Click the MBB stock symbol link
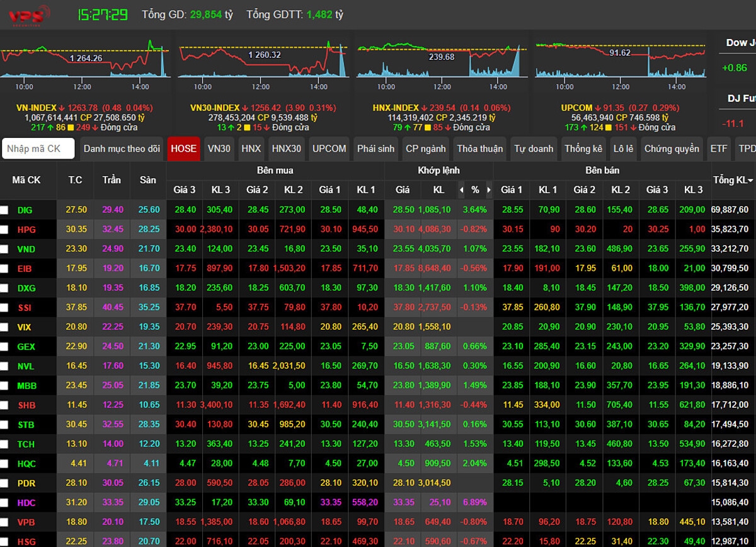Viewport: 756px width, 547px height. coord(26,386)
